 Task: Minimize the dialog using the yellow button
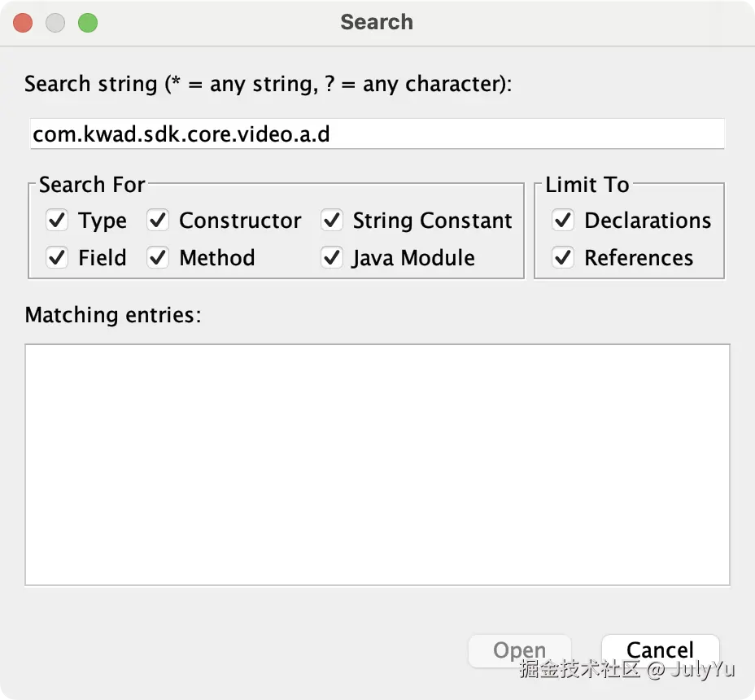pyautogui.click(x=55, y=23)
